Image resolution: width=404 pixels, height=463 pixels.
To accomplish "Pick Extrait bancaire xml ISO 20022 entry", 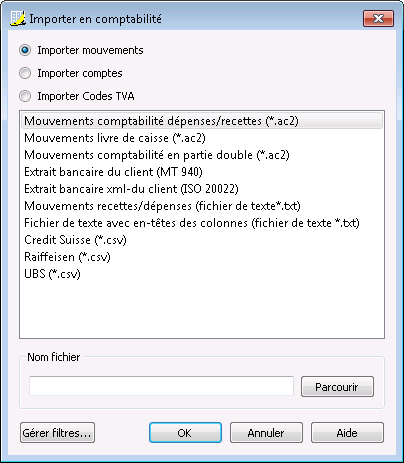I will click(x=202, y=189).
